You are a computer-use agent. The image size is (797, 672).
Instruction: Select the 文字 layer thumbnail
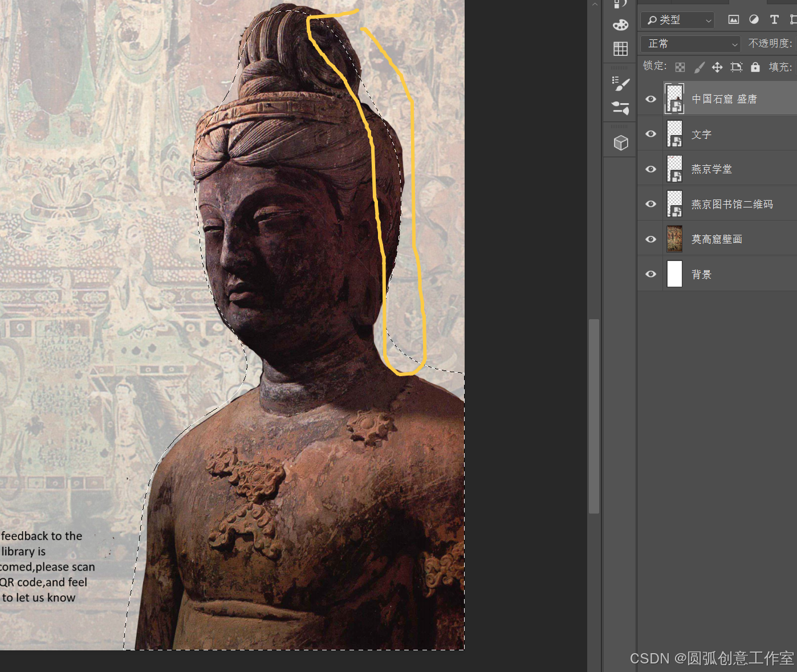point(674,134)
